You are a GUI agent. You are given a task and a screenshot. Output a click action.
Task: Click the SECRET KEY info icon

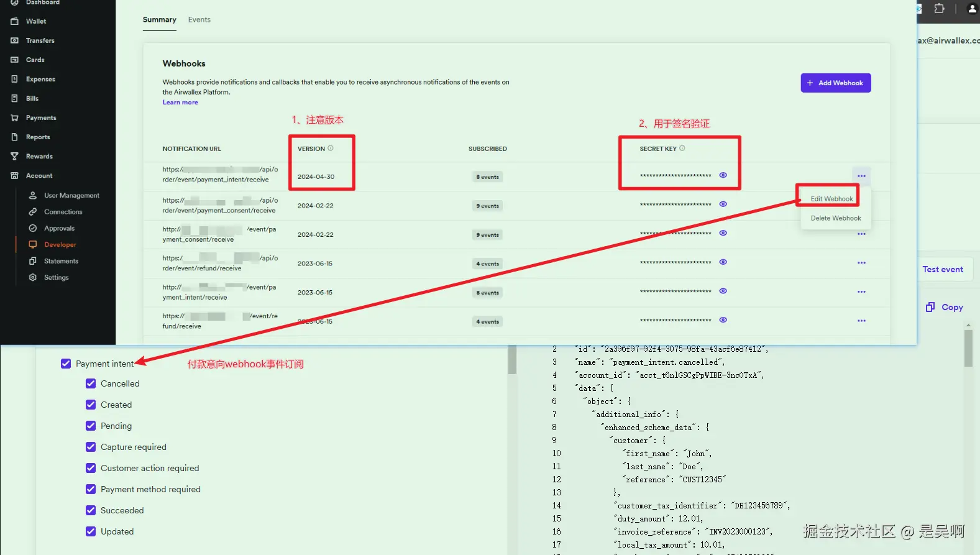coord(682,148)
